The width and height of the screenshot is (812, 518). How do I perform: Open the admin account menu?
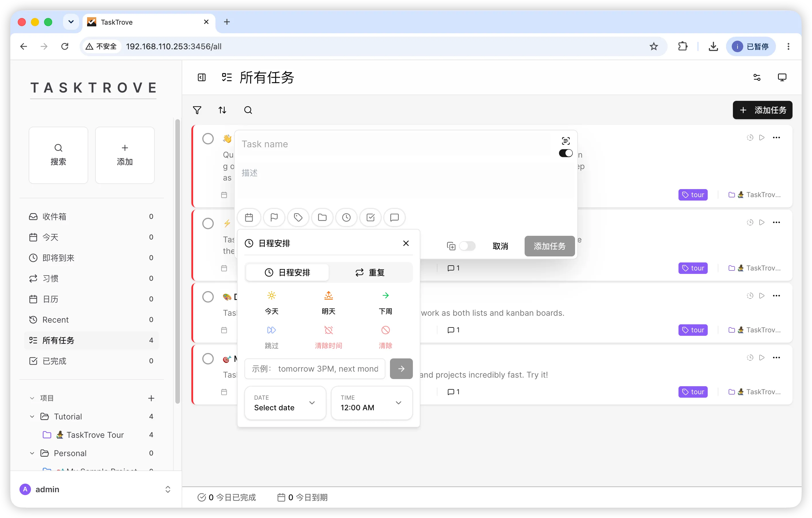click(x=96, y=489)
